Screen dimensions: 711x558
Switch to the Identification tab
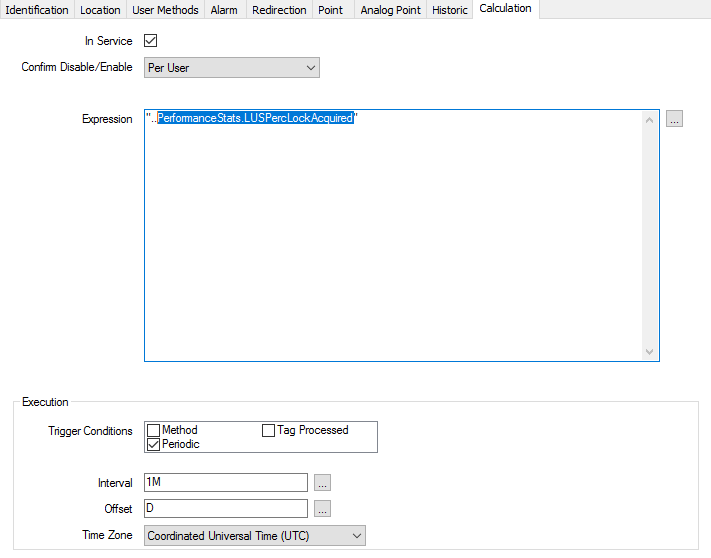click(37, 10)
